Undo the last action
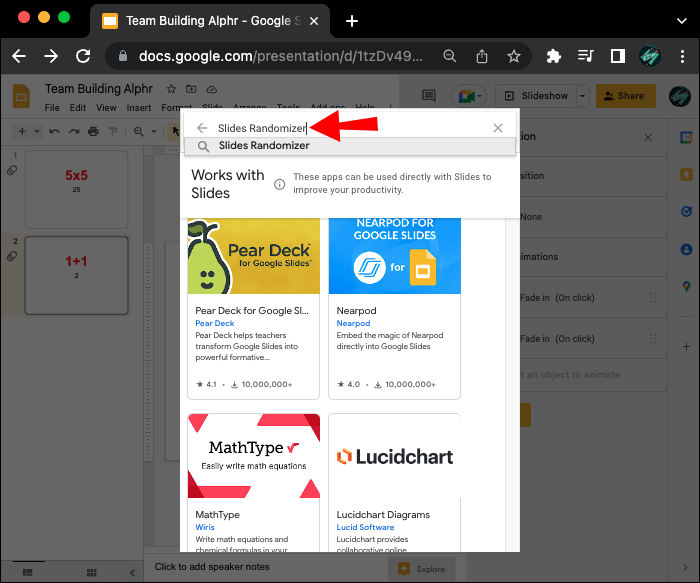700x583 pixels. click(x=54, y=131)
